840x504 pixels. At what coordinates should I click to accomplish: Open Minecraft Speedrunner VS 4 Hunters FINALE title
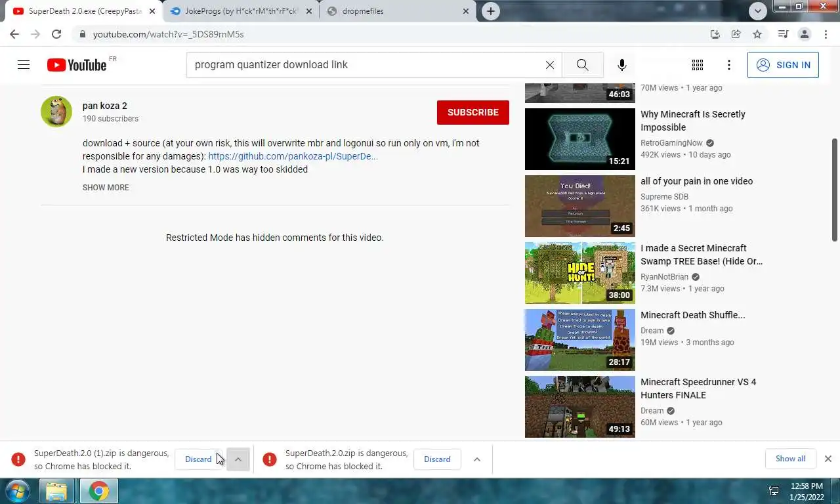click(x=698, y=388)
